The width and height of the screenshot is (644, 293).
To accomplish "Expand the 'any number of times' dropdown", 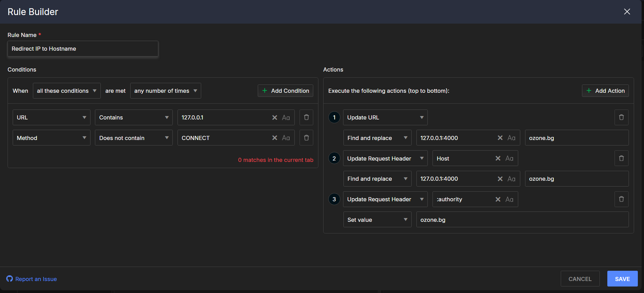I will click(166, 91).
